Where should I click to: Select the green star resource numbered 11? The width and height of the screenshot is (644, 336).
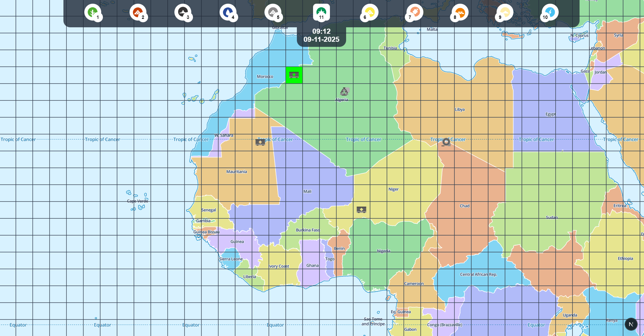point(321,12)
